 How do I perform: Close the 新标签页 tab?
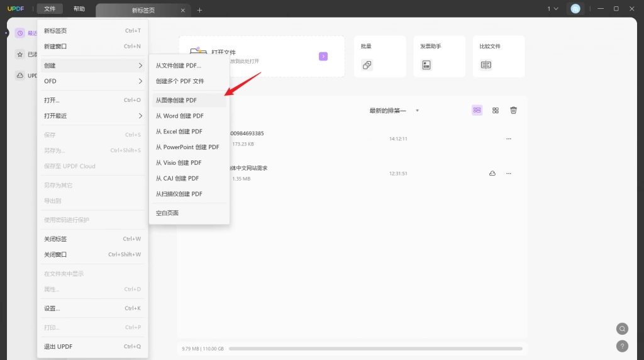(x=183, y=10)
